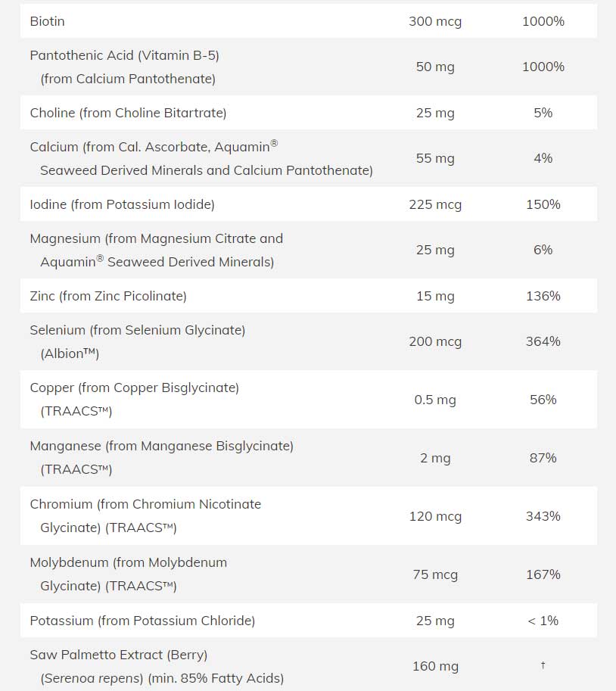616x691 pixels.
Task: Select the Selenium 200 mcg amount
Action: [434, 341]
